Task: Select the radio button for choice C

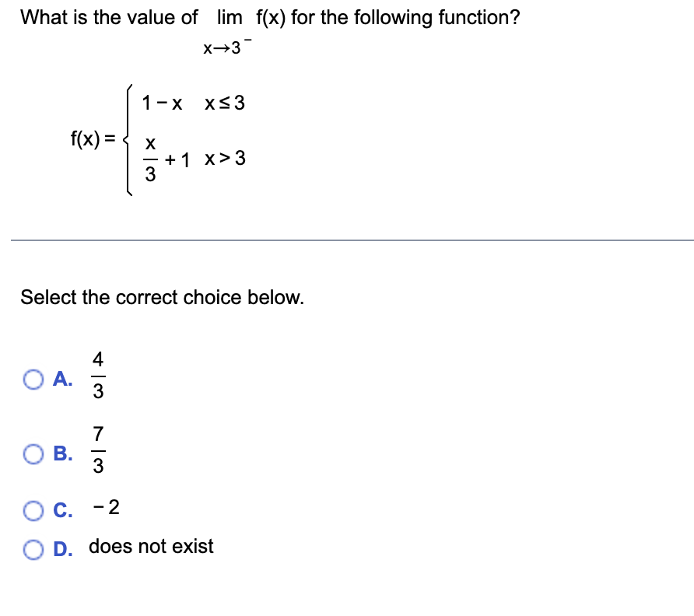Action: 33,510
